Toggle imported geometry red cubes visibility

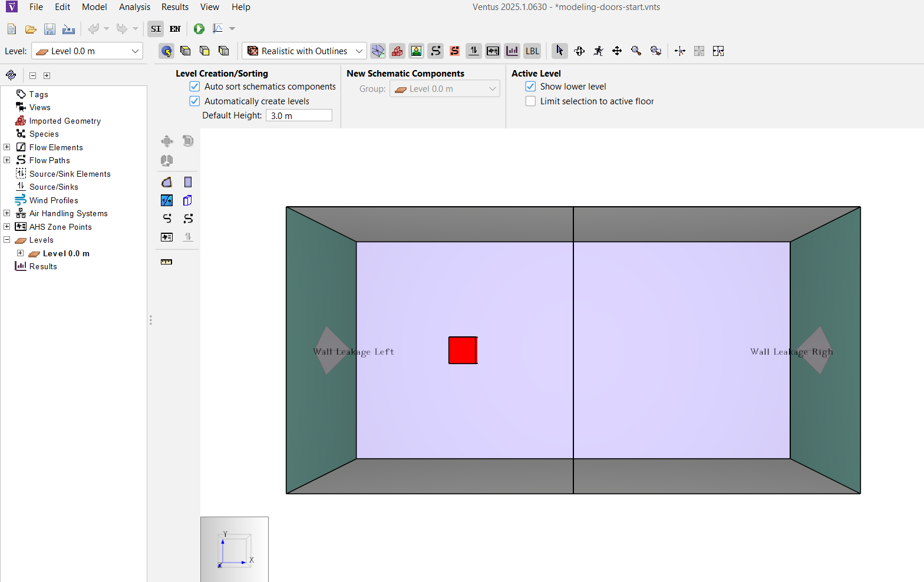[x=397, y=51]
